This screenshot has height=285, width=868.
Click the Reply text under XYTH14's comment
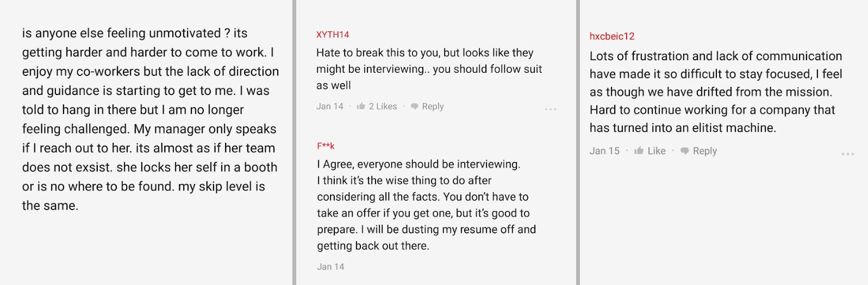click(433, 106)
